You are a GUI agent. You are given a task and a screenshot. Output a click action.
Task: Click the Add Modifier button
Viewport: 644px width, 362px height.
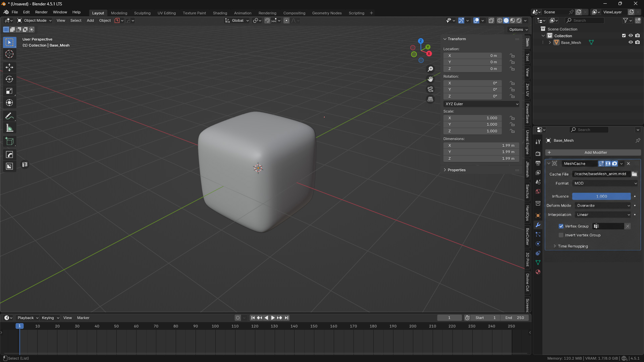point(593,153)
